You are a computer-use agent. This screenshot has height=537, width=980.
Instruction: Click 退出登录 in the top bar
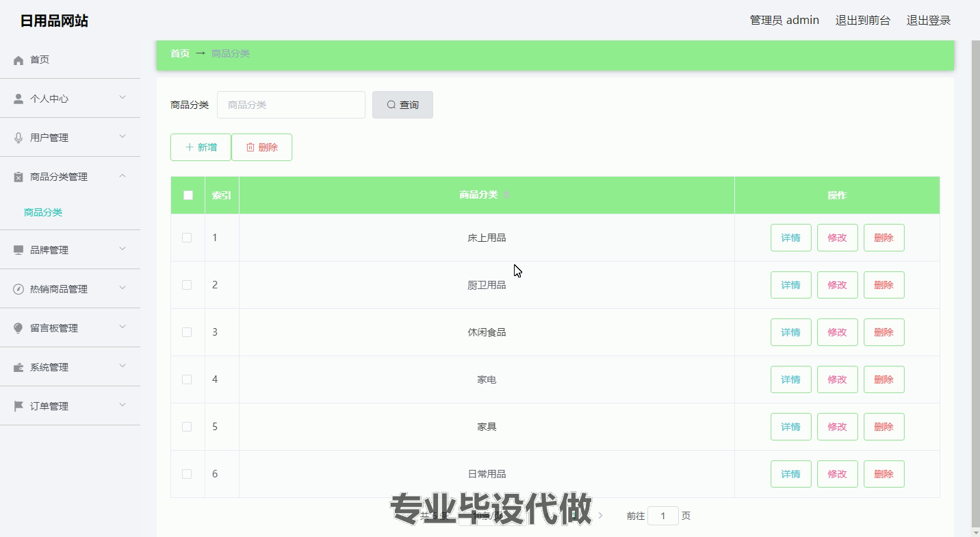tap(929, 21)
